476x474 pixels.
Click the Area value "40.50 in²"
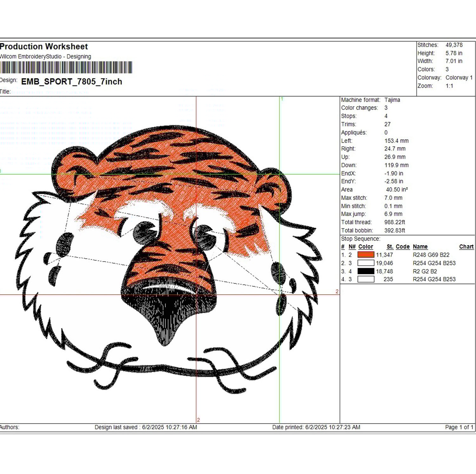[x=397, y=190]
